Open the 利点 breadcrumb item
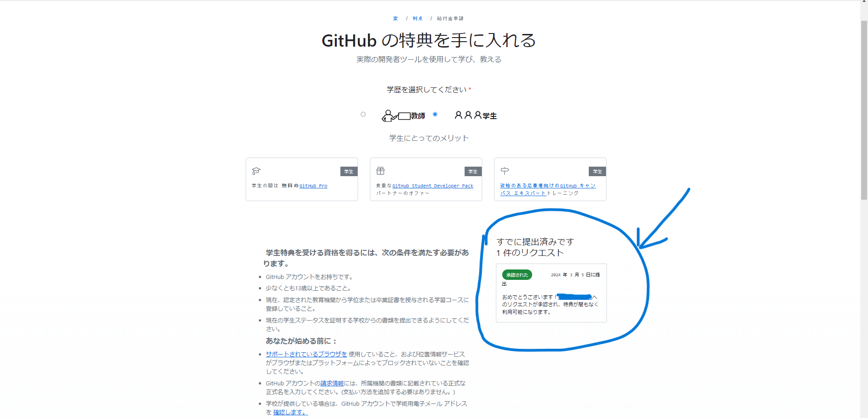Screen dimensions: 868x418 (x=417, y=19)
